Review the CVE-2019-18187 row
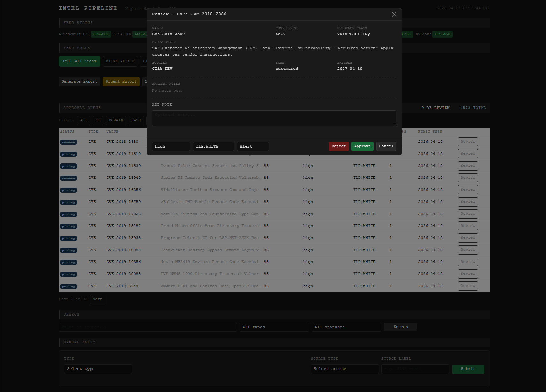 coord(468,226)
